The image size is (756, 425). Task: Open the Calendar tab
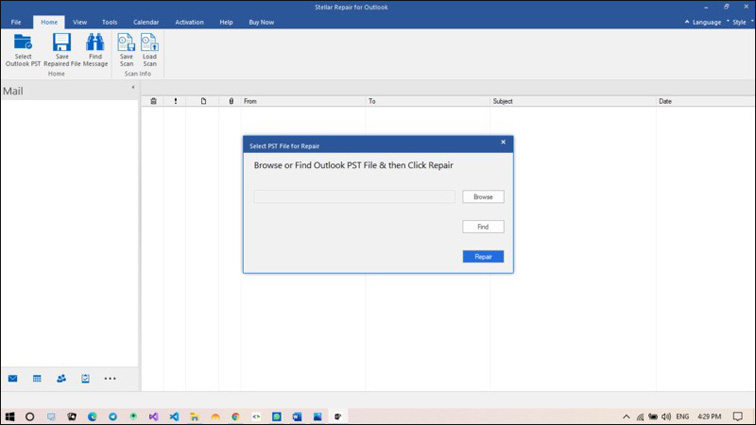coord(146,22)
